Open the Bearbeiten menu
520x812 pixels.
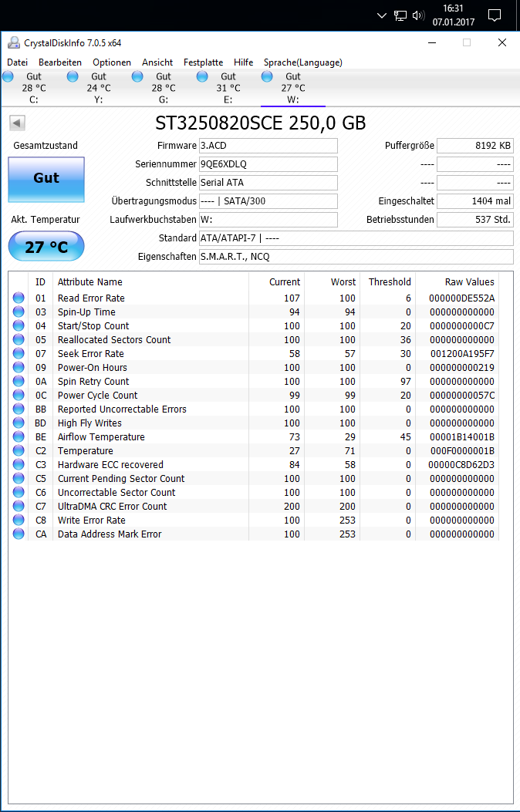click(60, 62)
